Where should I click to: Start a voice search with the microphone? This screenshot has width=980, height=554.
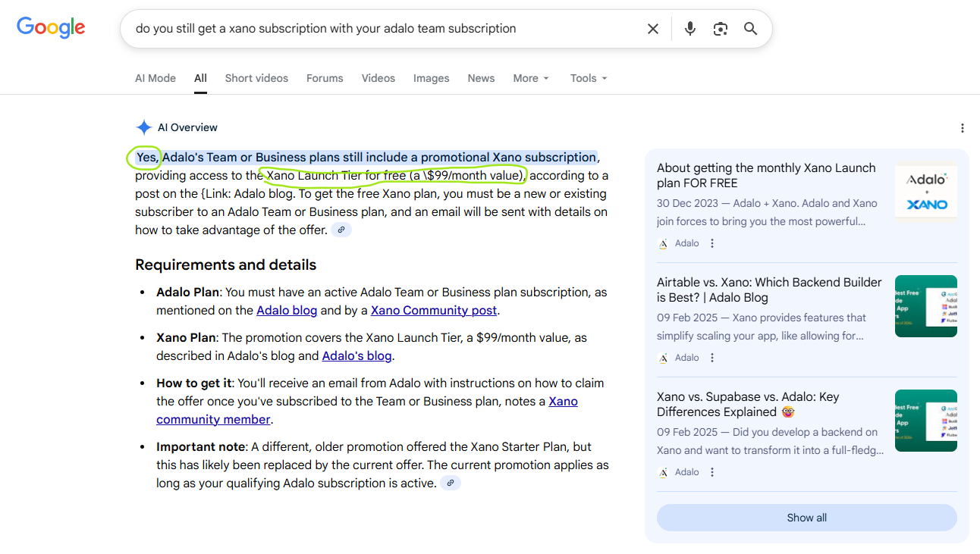690,29
